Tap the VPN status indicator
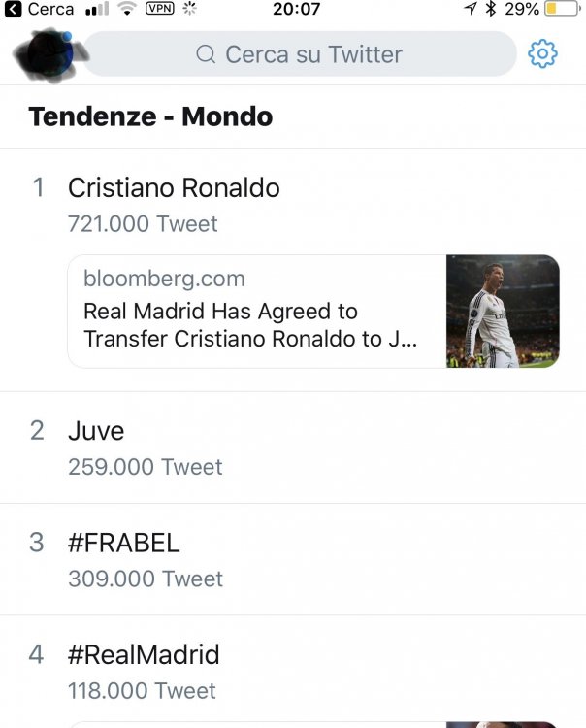The width and height of the screenshot is (586, 728). pos(160,8)
